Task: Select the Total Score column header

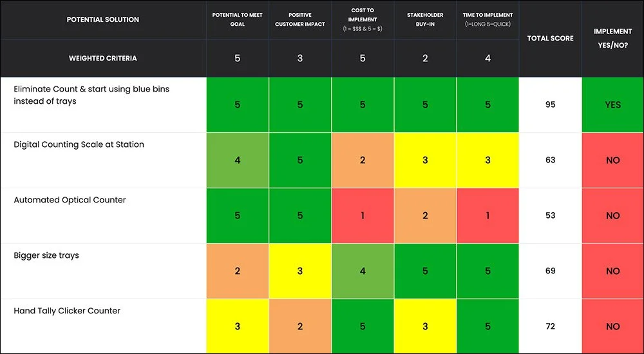Action: click(551, 38)
